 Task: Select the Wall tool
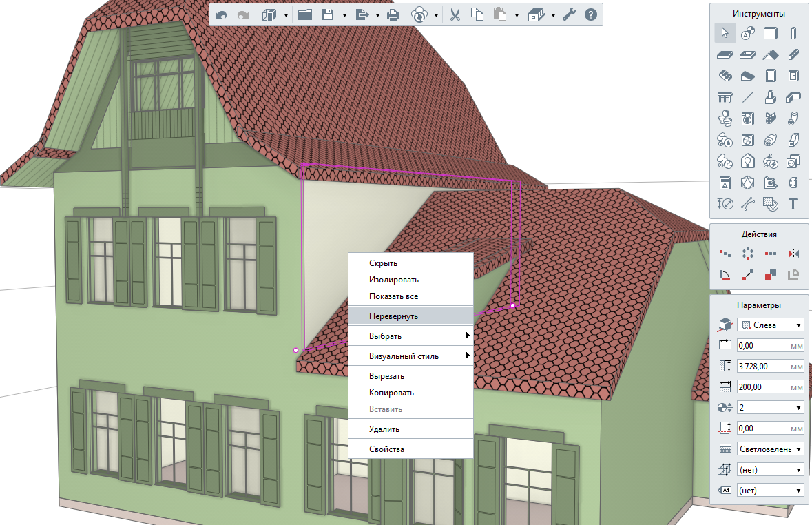771,33
